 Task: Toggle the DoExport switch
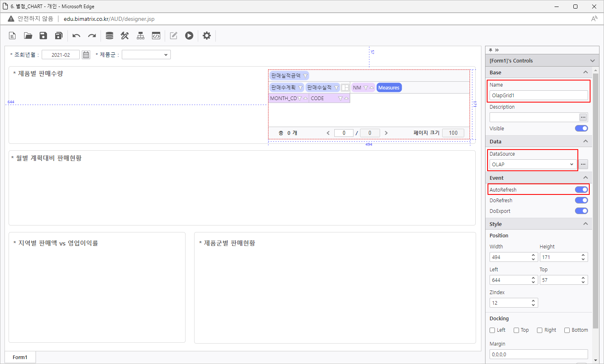click(581, 211)
